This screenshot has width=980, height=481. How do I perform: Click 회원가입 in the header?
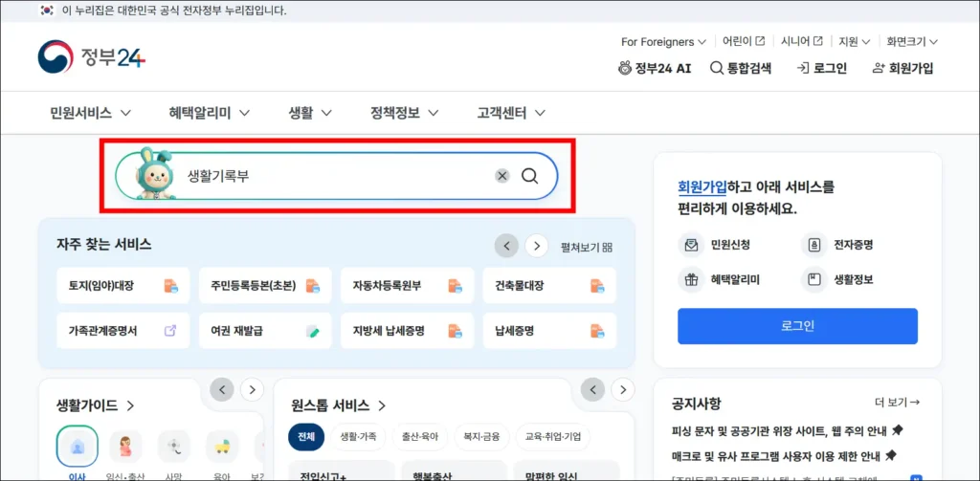pos(902,69)
